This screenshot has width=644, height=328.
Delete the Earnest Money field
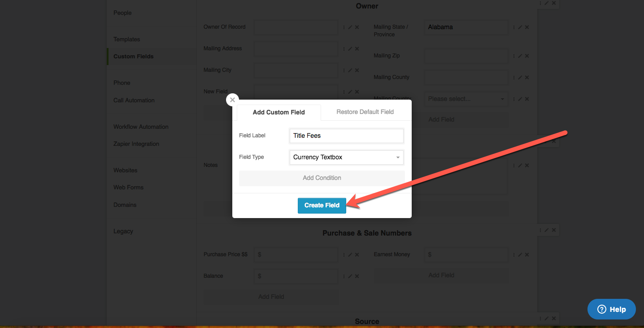coord(527,255)
